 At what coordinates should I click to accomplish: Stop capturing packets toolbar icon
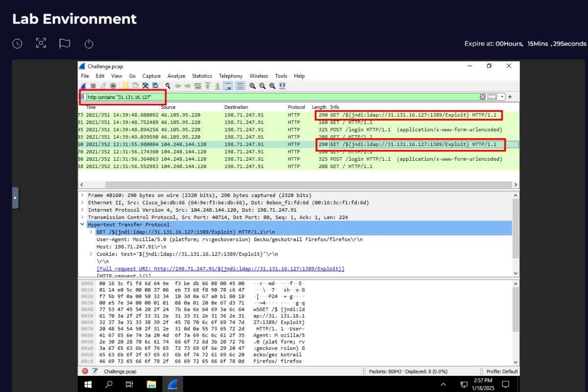pos(93,86)
